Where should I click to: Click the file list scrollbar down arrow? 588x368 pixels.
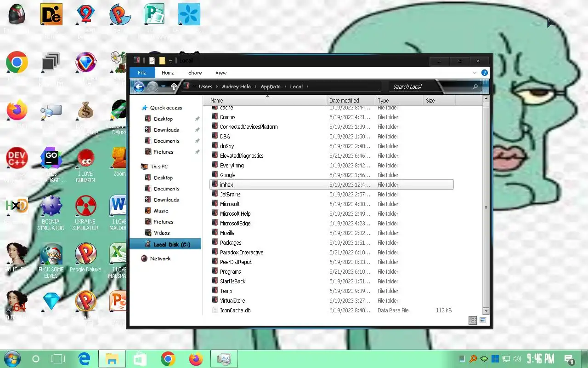(x=486, y=311)
